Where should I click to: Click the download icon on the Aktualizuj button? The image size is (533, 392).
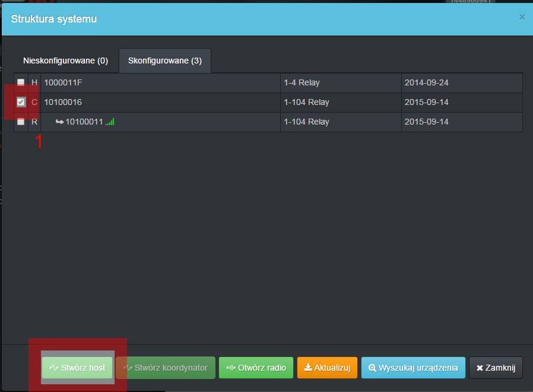coord(307,368)
